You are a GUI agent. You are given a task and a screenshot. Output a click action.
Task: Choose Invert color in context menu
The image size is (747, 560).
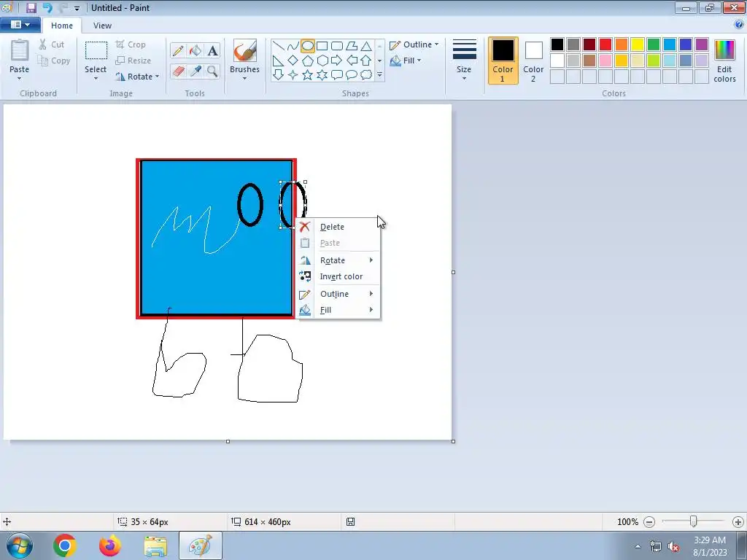coord(338,276)
